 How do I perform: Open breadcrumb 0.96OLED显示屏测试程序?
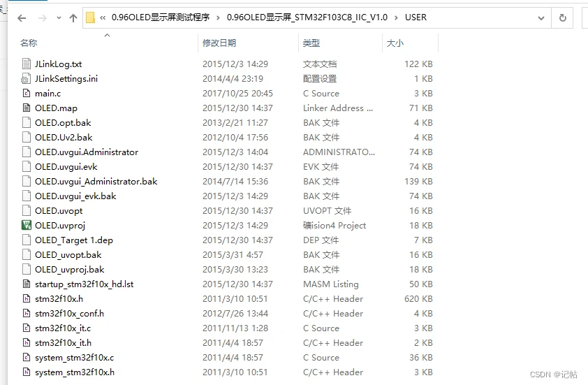tap(161, 17)
